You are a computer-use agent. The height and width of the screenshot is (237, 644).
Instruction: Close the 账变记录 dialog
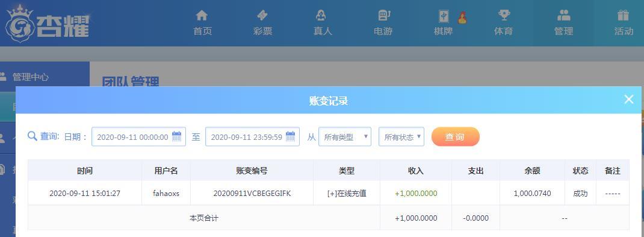point(629,99)
